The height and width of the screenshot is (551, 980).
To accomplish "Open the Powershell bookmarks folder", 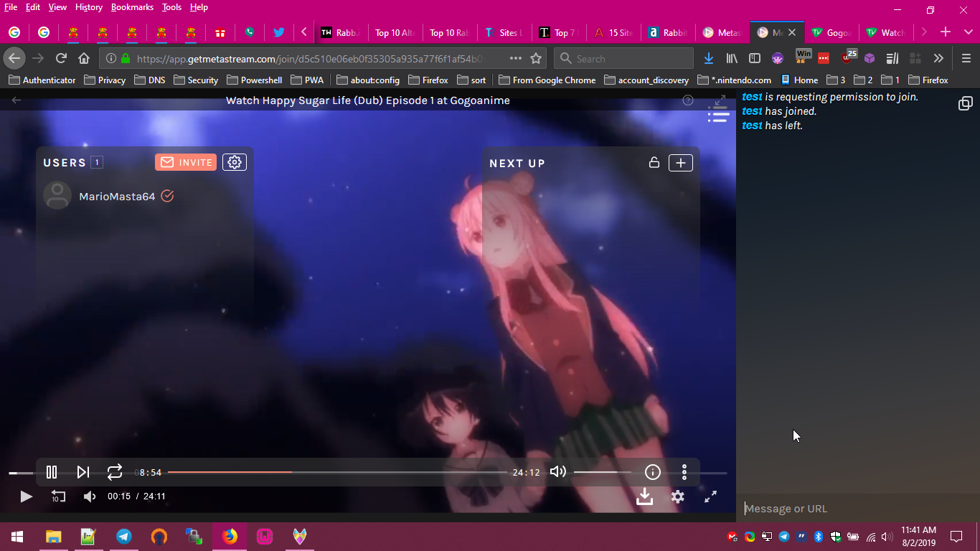I will pos(254,80).
